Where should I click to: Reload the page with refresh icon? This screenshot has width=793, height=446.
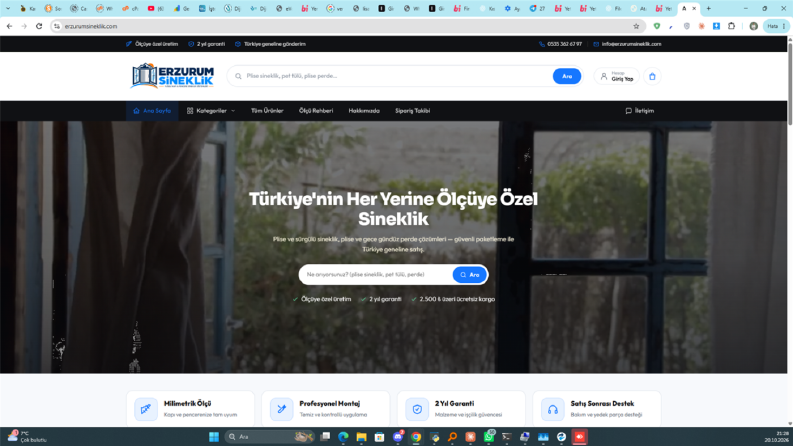point(39,26)
